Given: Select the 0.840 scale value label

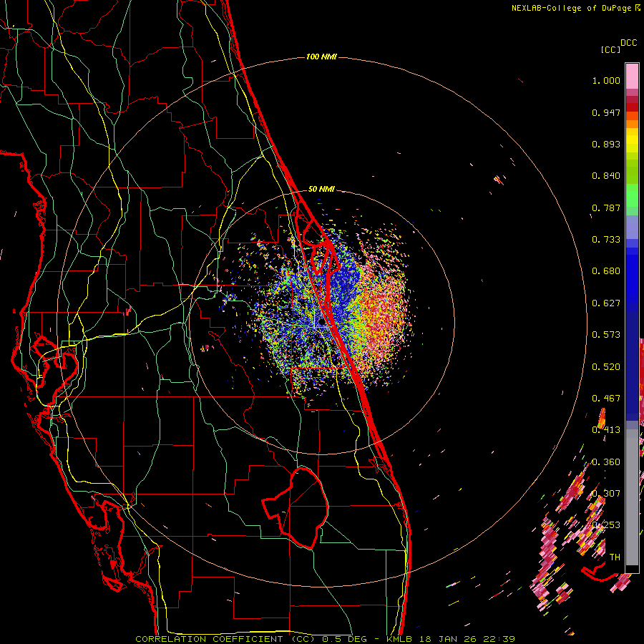Looking at the screenshot, I should 606,176.
